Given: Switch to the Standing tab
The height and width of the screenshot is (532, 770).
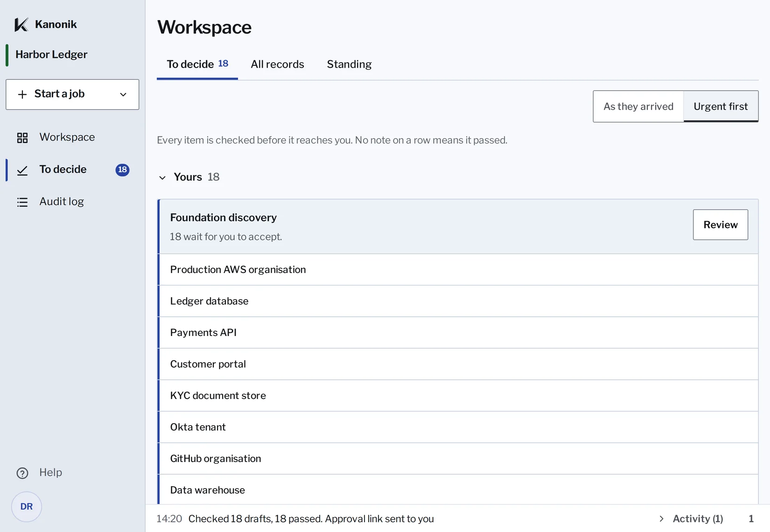Looking at the screenshot, I should point(349,64).
